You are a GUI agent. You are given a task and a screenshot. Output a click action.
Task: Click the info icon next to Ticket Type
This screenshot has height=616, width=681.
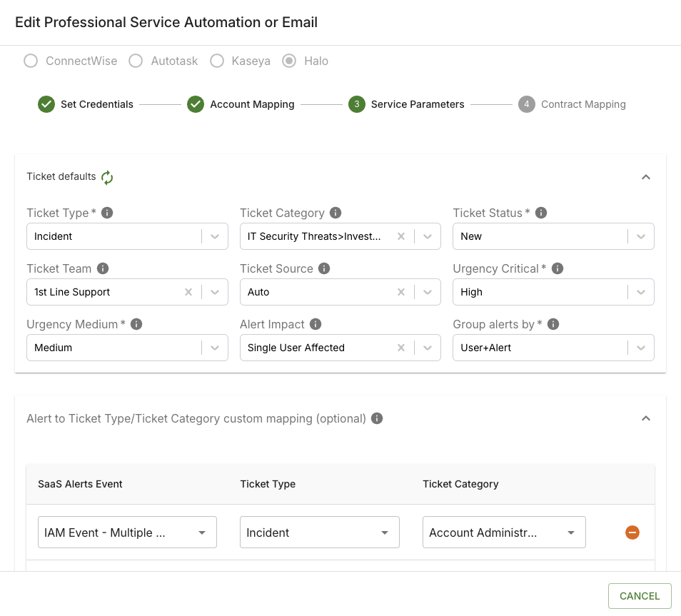pyautogui.click(x=107, y=213)
